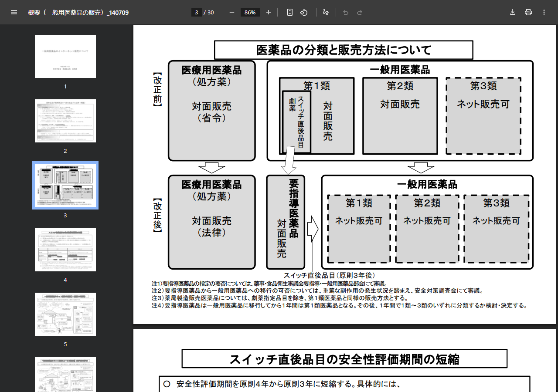Open page 2 thumbnail
This screenshot has width=558, height=392.
point(65,121)
